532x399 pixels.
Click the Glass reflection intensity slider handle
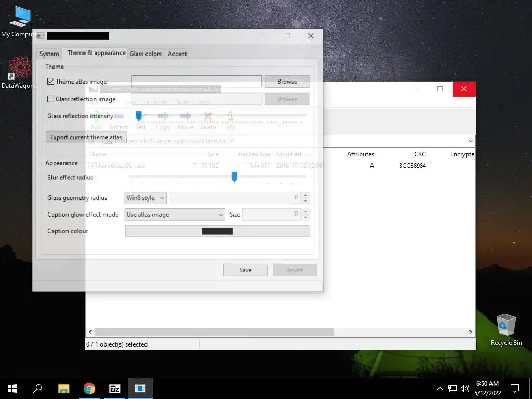pos(138,116)
